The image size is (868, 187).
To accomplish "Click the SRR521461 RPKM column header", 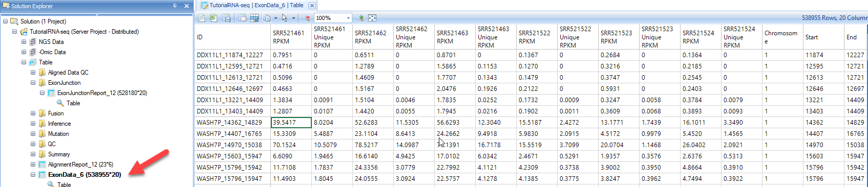I will [291, 37].
